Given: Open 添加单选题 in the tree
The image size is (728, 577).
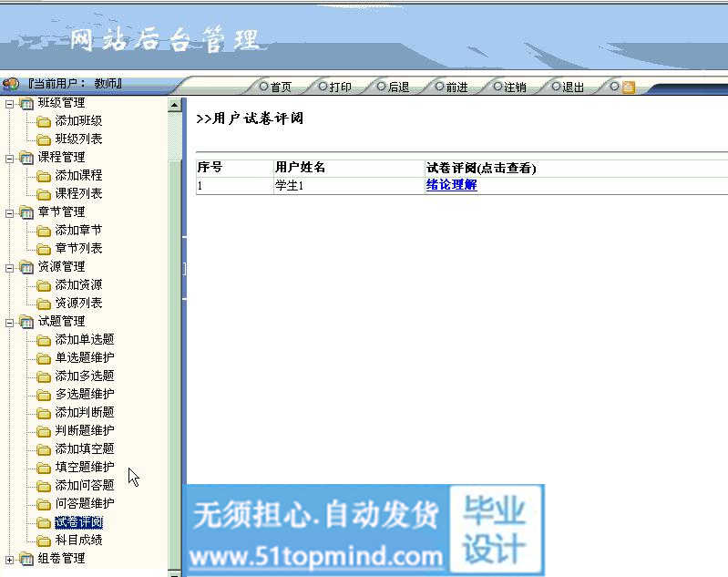Looking at the screenshot, I should [x=85, y=340].
